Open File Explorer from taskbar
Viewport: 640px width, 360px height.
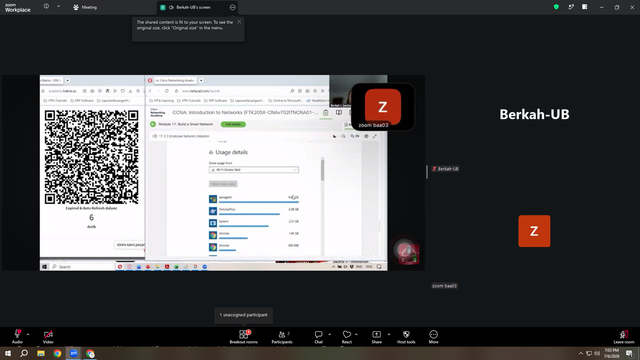point(41,353)
